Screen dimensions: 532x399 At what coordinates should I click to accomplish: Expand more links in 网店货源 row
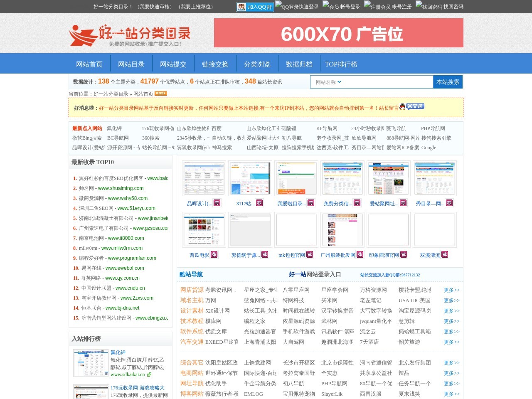point(451,290)
